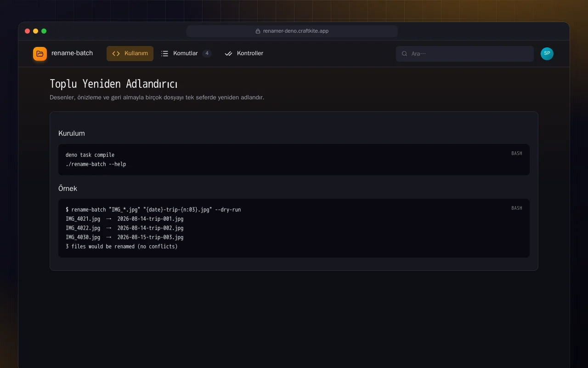Click the "deno task compile" line
This screenshot has width=588, height=368.
90,155
